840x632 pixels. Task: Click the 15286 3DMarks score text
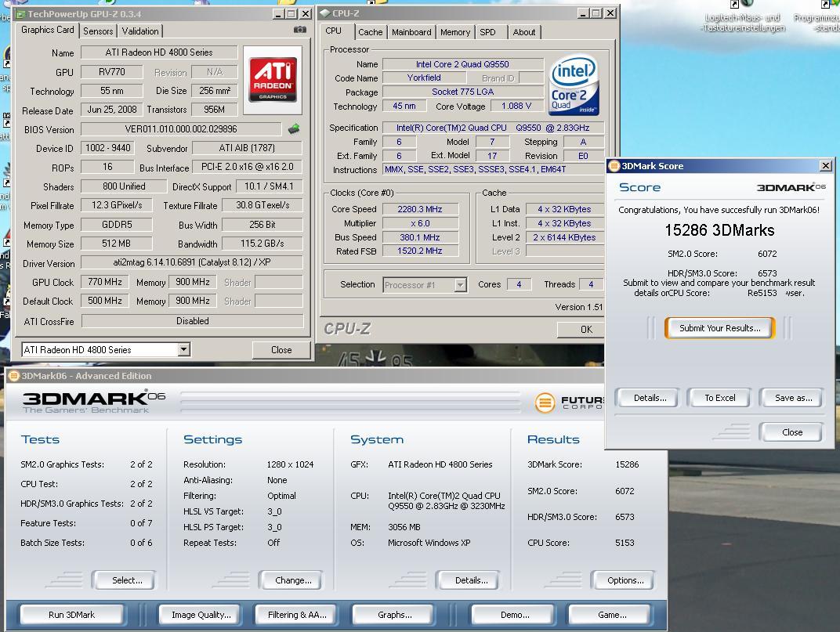click(719, 230)
